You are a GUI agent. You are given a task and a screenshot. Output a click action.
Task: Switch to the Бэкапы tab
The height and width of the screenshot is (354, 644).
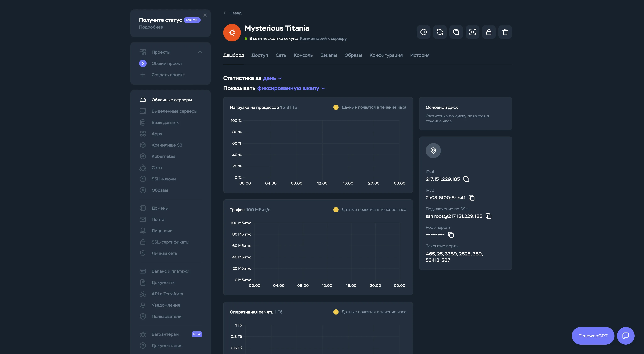pos(328,55)
